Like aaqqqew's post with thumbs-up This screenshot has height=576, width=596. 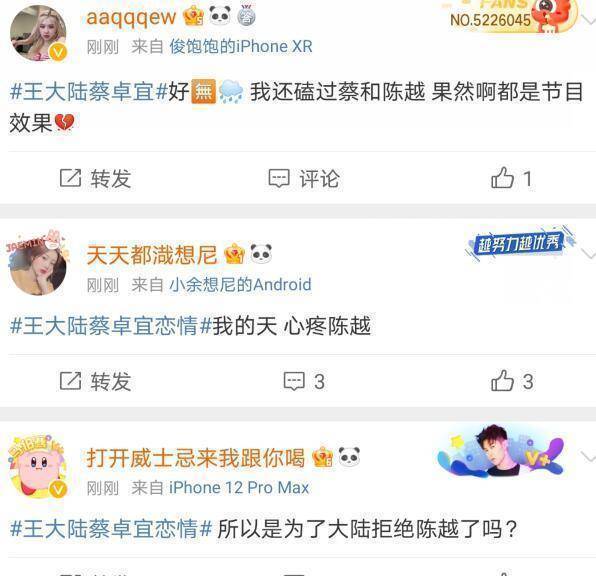[x=502, y=178]
